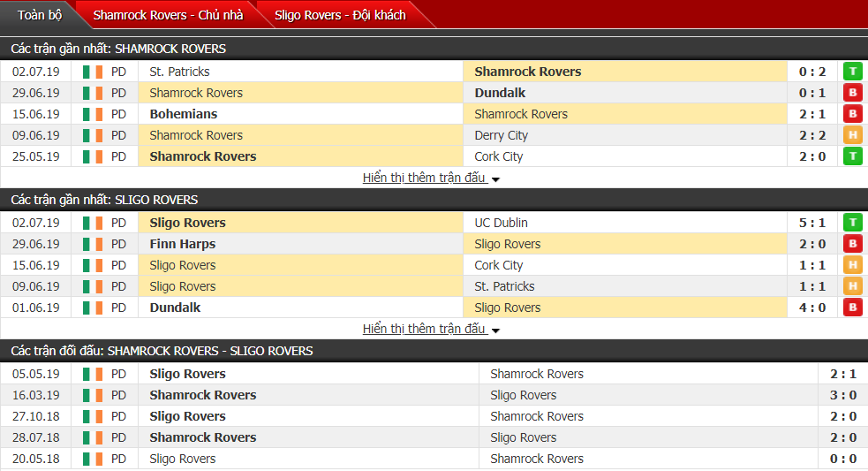Select score 0 : 2 for St. Patricks match
Viewport: 868px width, 471px height.
coord(812,72)
